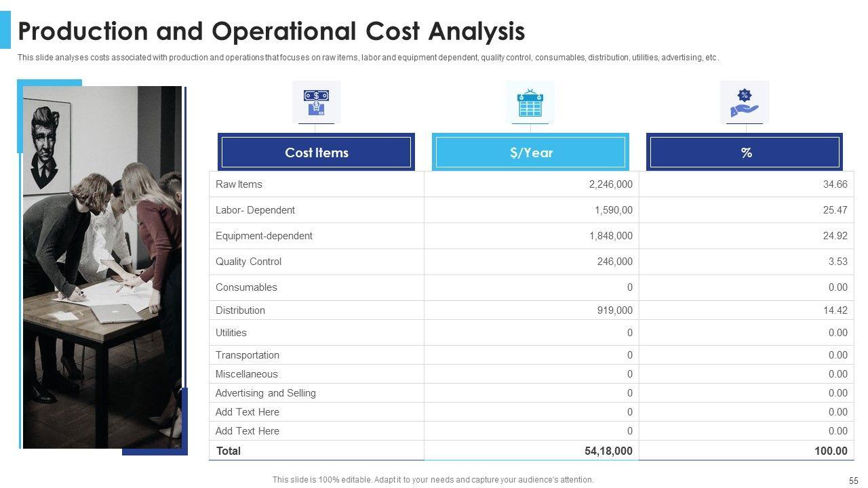Select the Raw Items row label
The height and width of the screenshot is (488, 868).
239,184
